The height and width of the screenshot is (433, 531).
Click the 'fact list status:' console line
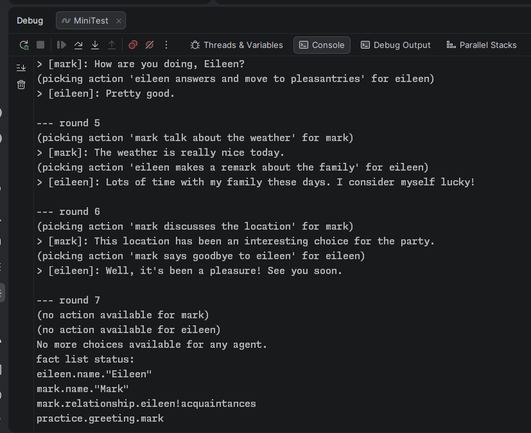tap(85, 359)
